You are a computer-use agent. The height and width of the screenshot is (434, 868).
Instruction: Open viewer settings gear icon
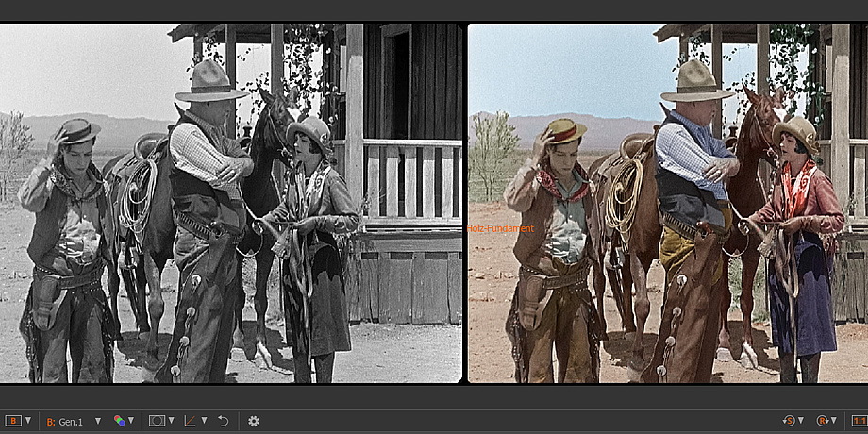253,421
